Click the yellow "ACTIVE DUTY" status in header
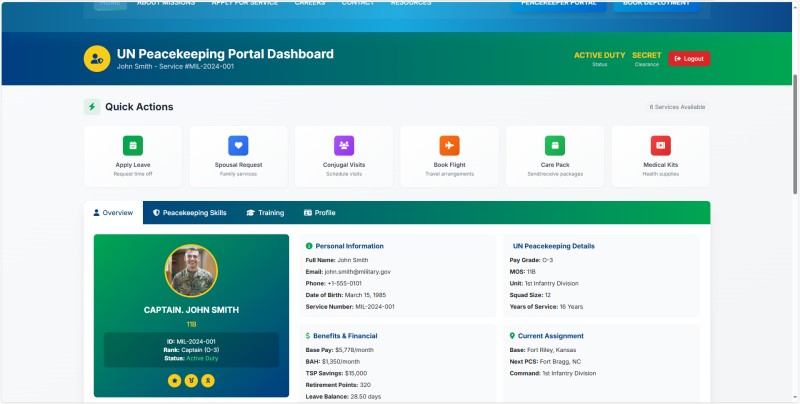 (599, 55)
